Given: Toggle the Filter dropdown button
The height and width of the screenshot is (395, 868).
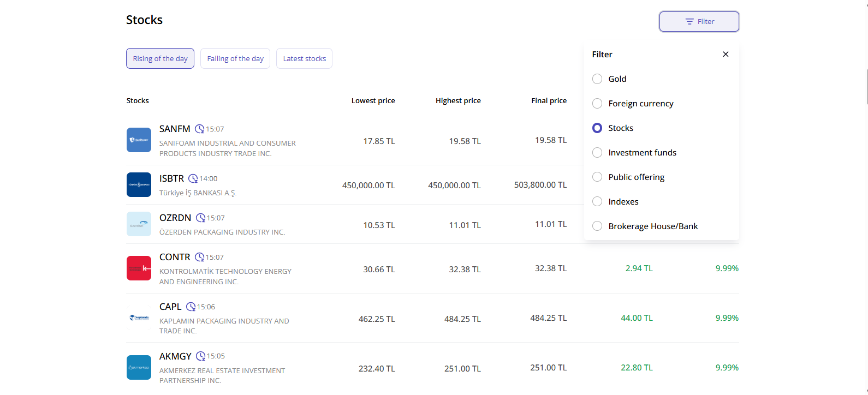Looking at the screenshot, I should (x=699, y=22).
